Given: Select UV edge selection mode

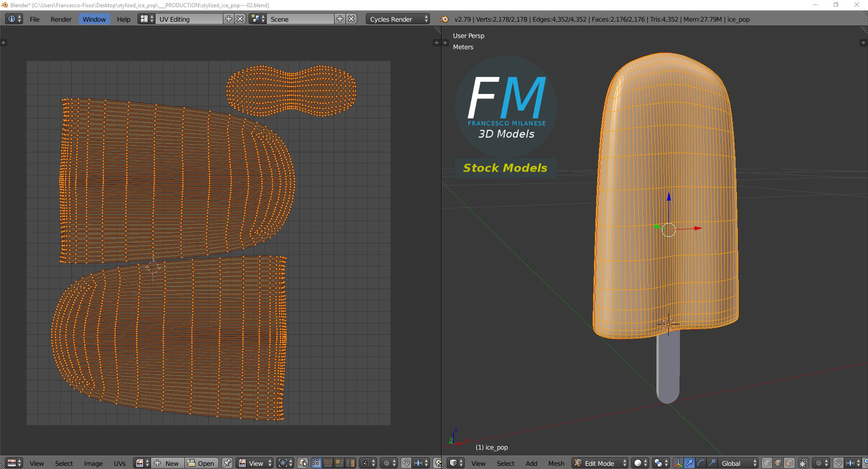Looking at the screenshot, I should coord(328,463).
